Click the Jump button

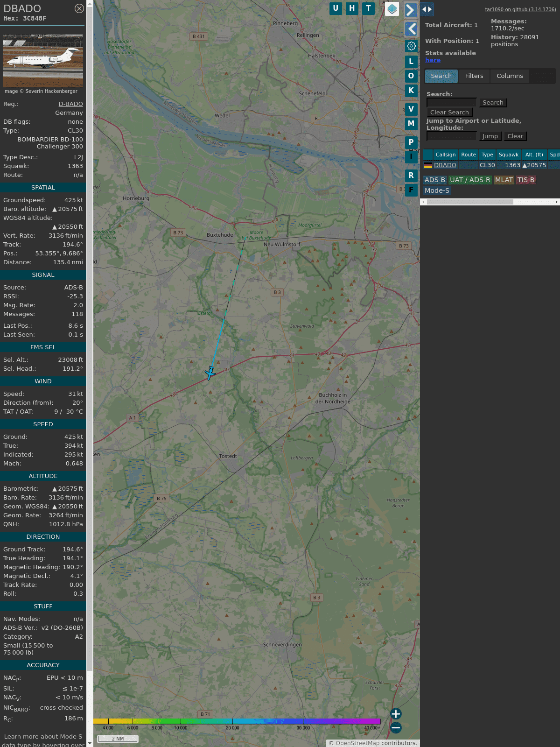pos(490,136)
